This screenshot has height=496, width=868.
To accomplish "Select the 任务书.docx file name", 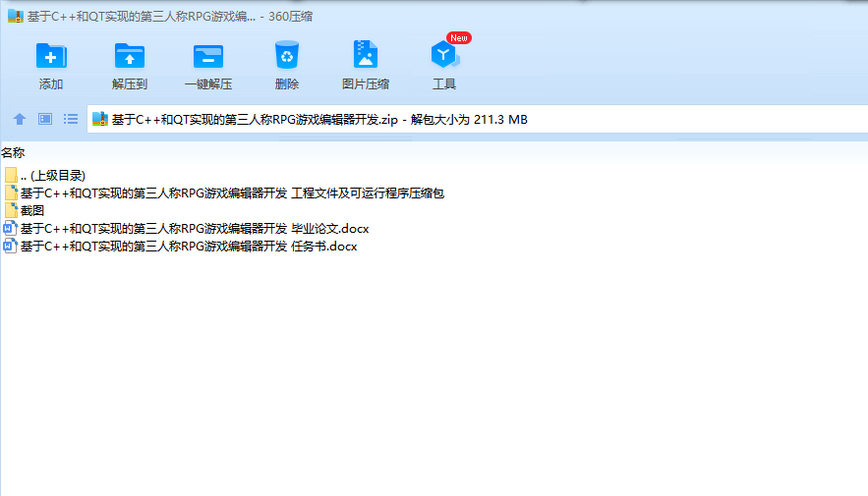I will [x=189, y=247].
